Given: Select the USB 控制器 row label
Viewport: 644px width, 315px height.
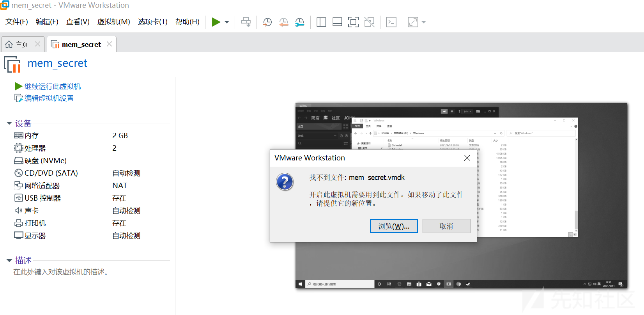Looking at the screenshot, I should pos(43,198).
